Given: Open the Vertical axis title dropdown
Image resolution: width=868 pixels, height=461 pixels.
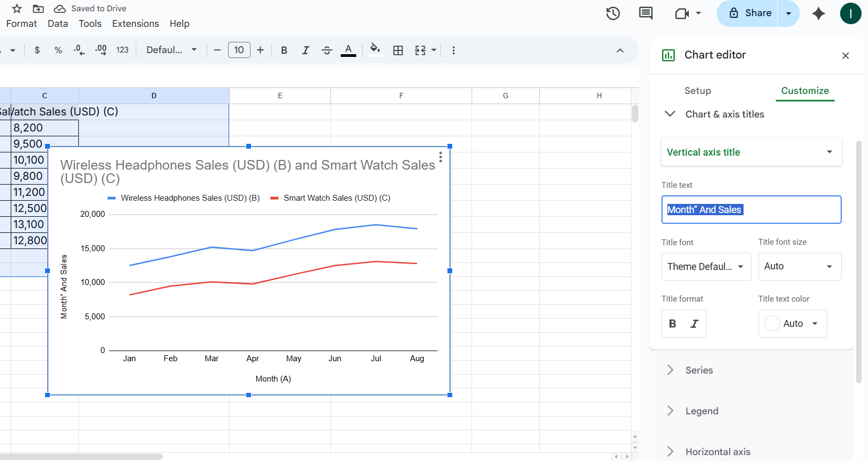Looking at the screenshot, I should [x=751, y=152].
